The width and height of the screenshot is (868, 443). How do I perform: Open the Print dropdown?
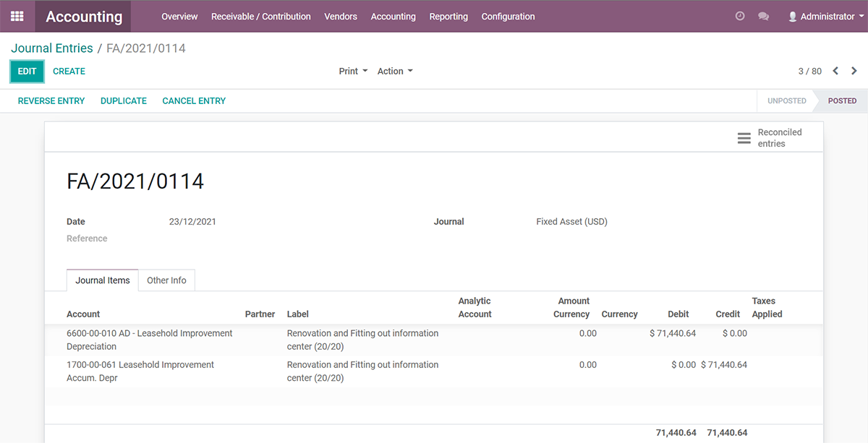[x=353, y=71]
